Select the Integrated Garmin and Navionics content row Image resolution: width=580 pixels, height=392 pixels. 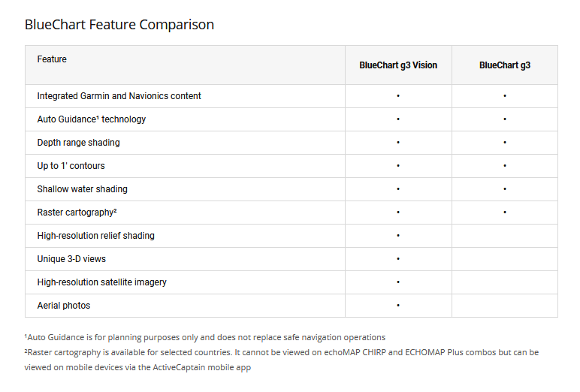(x=119, y=96)
